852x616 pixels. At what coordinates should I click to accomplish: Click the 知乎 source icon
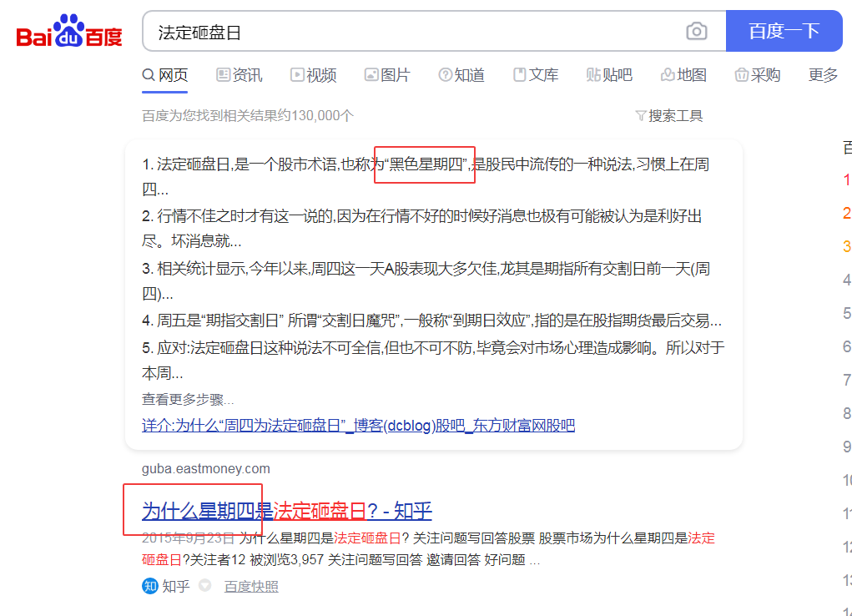(150, 586)
